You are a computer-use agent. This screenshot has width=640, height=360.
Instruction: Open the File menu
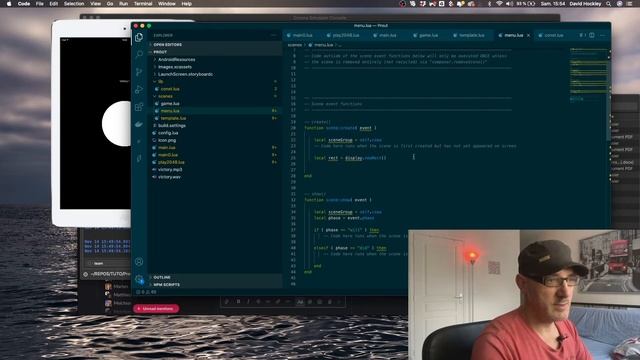(x=40, y=4)
